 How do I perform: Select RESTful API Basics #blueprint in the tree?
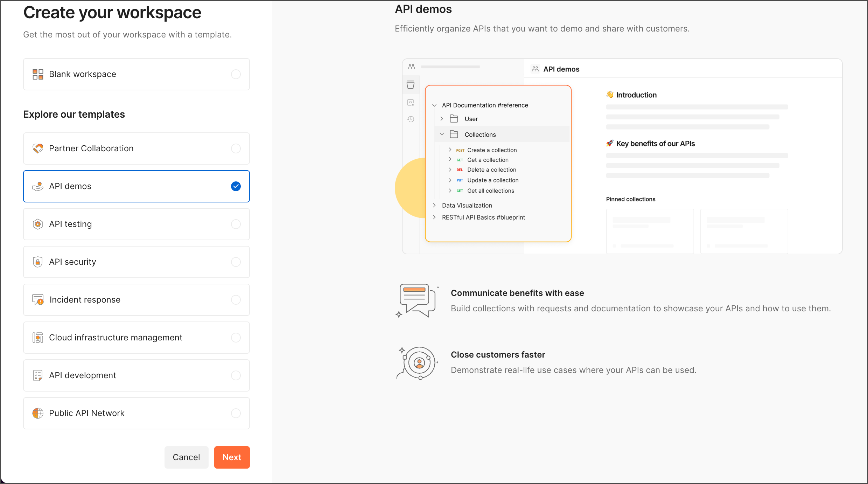(x=483, y=217)
